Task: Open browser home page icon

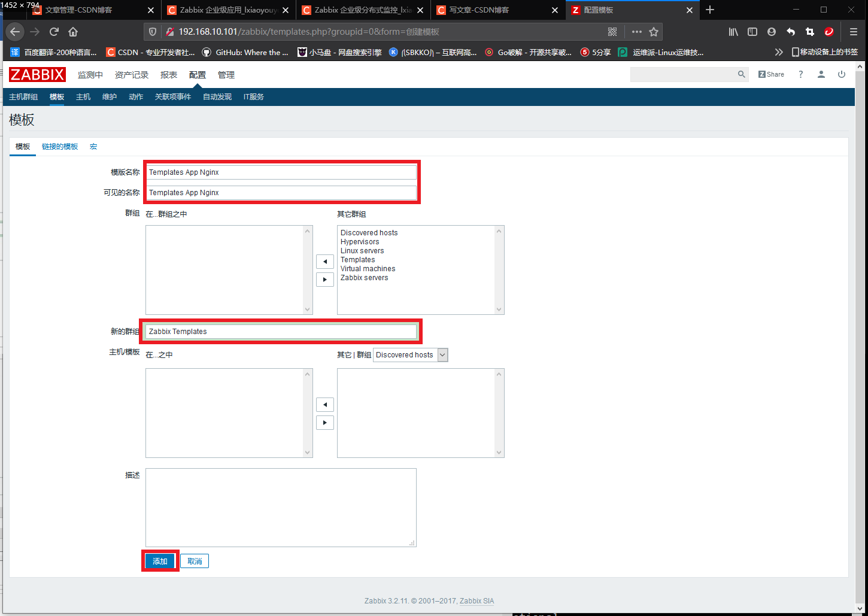Action: 73,32
